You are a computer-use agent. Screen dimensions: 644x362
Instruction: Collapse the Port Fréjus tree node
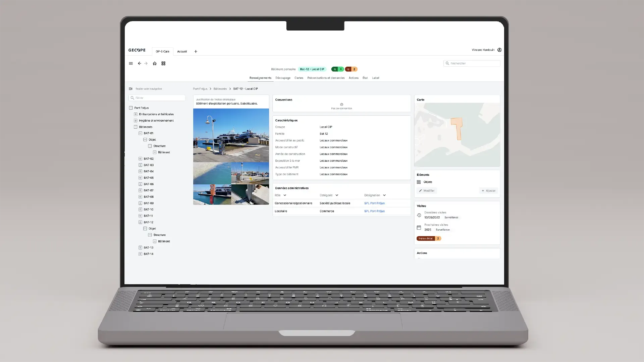point(131,108)
